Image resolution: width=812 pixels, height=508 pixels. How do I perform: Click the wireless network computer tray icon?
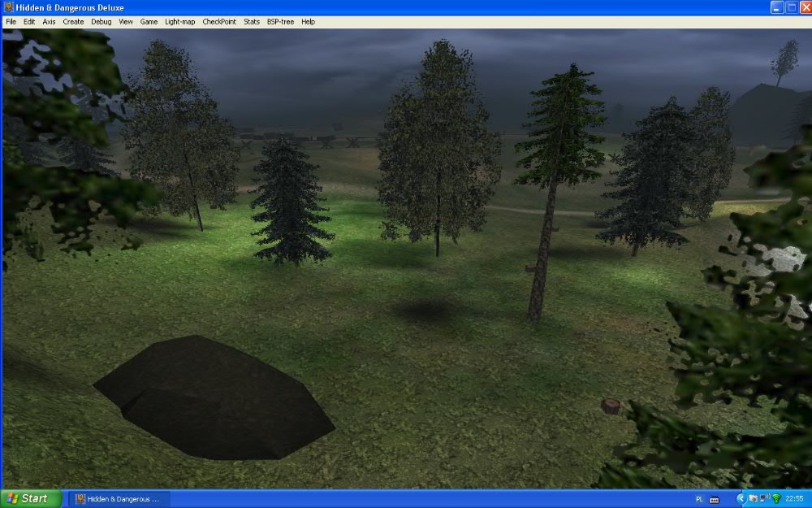[x=765, y=498]
